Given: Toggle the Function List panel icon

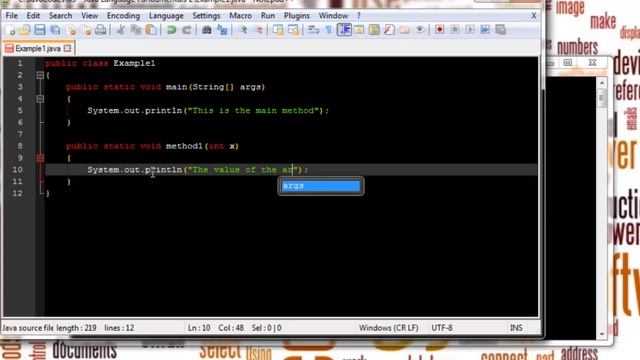Looking at the screenshot, I should (389, 30).
